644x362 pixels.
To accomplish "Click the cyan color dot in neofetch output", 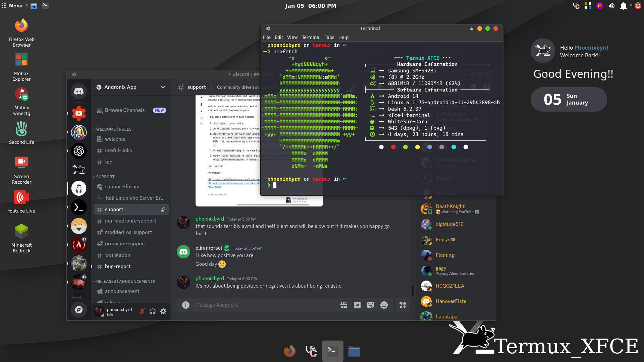I will pos(454,147).
